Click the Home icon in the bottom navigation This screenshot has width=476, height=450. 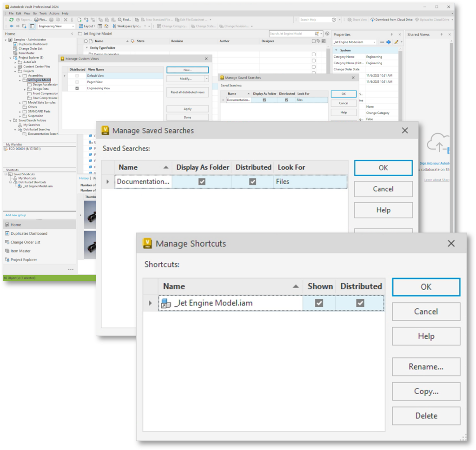(7, 225)
